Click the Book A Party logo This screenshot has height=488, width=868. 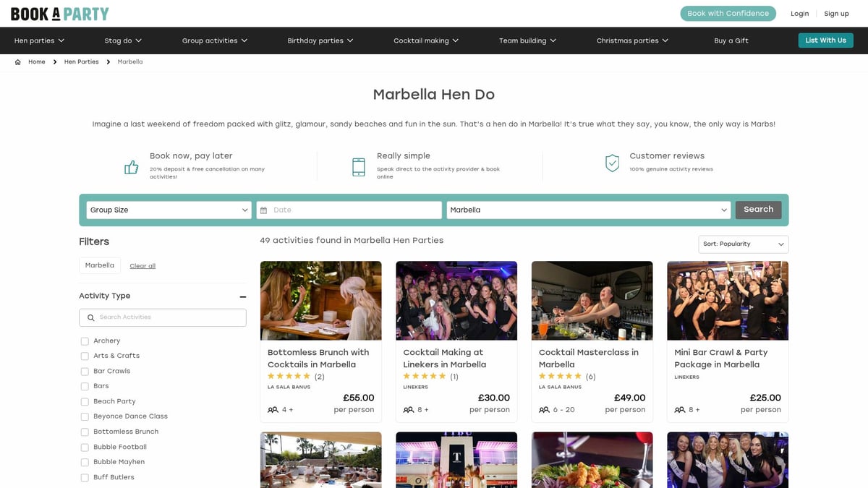[x=59, y=12]
